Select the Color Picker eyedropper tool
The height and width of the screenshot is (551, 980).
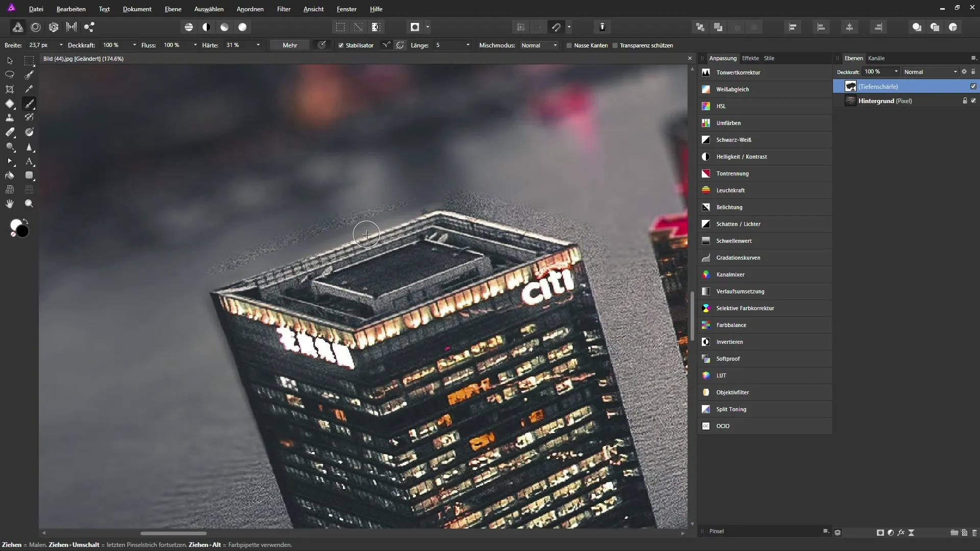pos(29,89)
